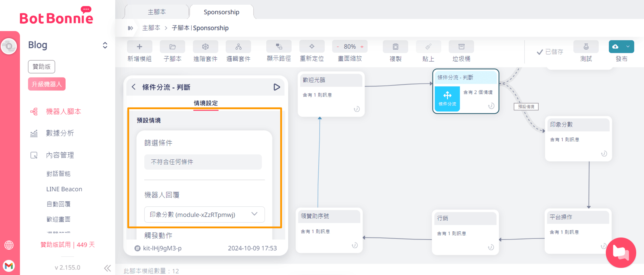The width and height of the screenshot is (644, 275).
Task: Open the 子腳本 folder tool
Action: pos(172,47)
